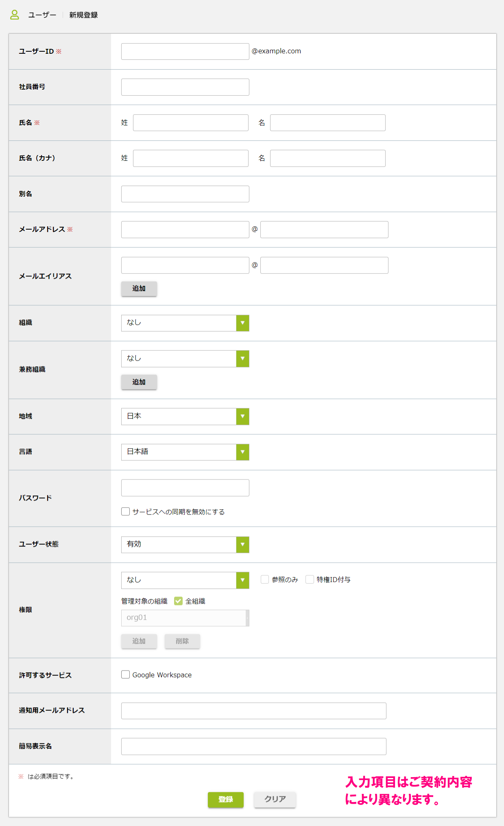Click the は必須項目です note
This screenshot has width=504, height=826.
[51, 776]
